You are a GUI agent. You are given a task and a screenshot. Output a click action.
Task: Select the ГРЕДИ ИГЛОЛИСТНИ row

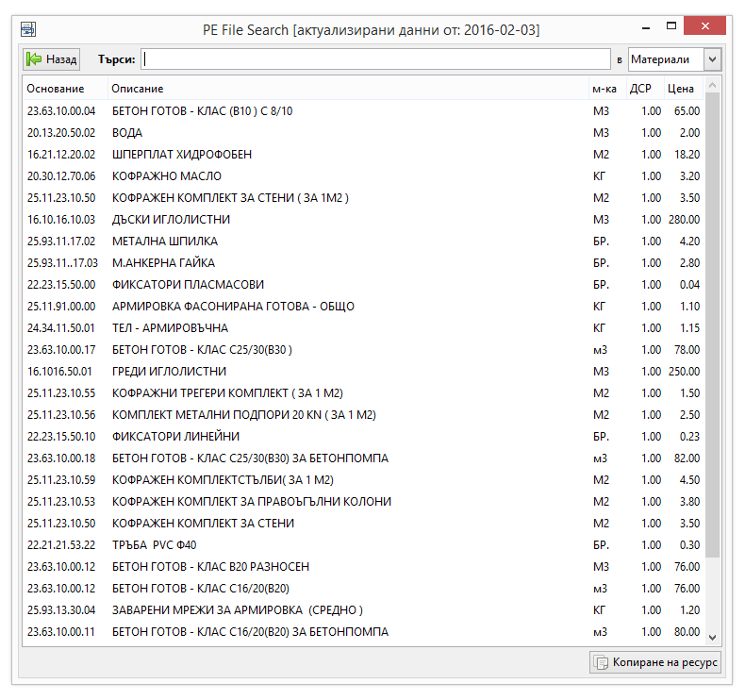click(363, 372)
